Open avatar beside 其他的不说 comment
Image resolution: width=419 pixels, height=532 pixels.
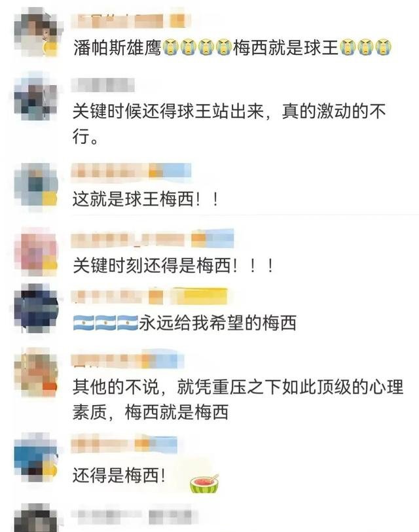coord(35,374)
